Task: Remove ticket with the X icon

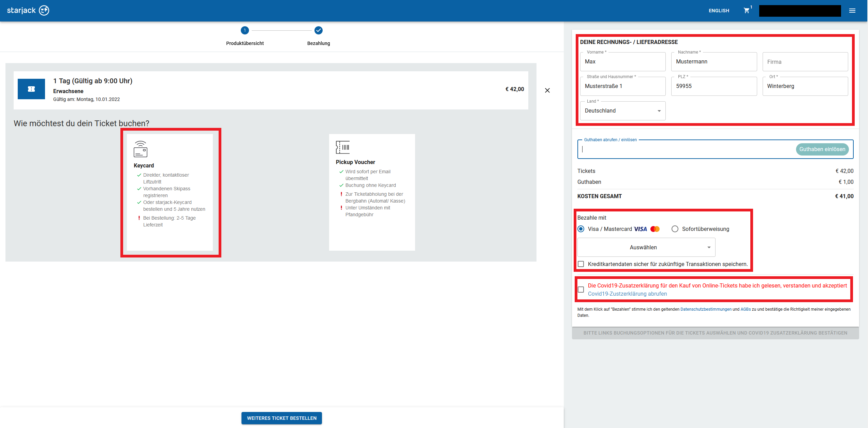Action: point(547,90)
